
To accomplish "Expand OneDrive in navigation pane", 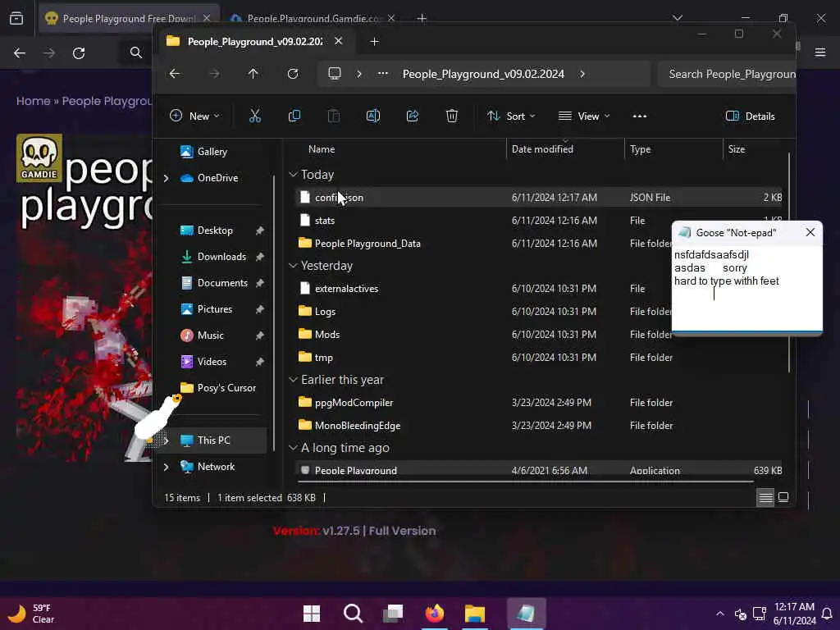I will pos(166,178).
